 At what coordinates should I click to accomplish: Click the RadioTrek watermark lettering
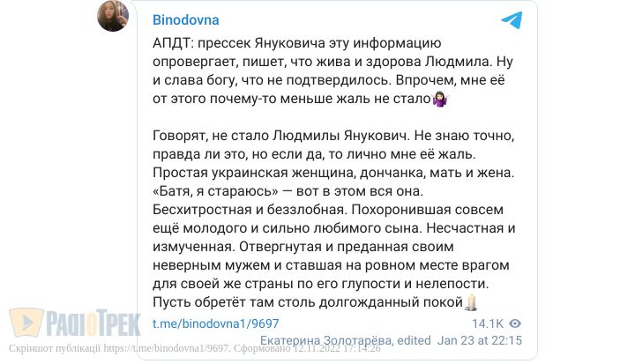pyautogui.click(x=92, y=323)
